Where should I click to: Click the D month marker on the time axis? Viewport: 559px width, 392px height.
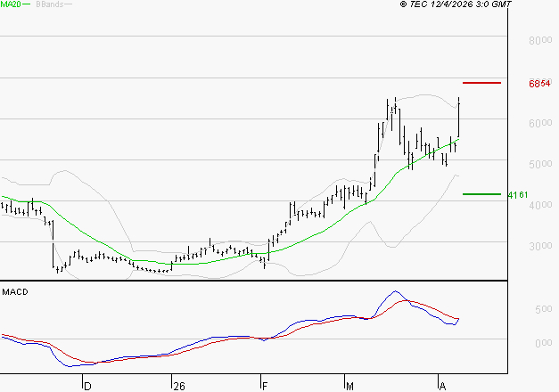[x=87, y=386]
